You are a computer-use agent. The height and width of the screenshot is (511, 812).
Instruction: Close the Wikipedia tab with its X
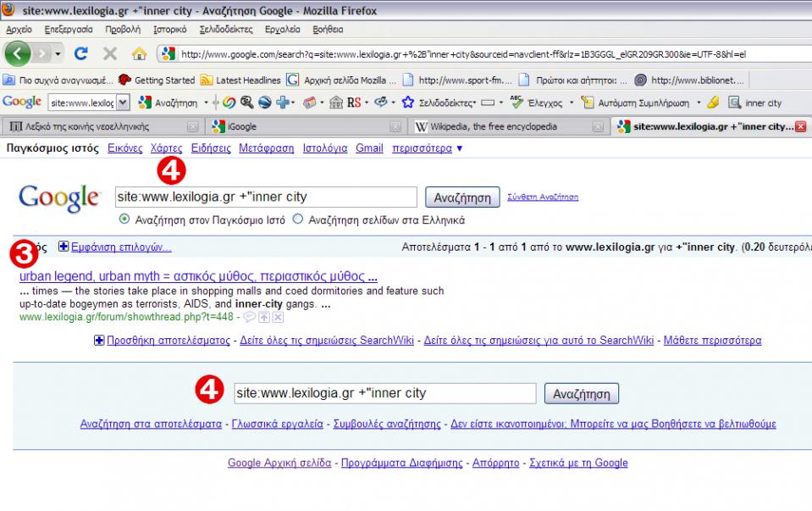[x=598, y=126]
